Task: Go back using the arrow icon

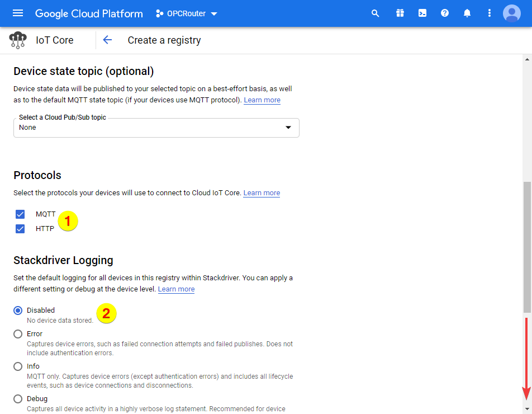Action: click(x=107, y=40)
